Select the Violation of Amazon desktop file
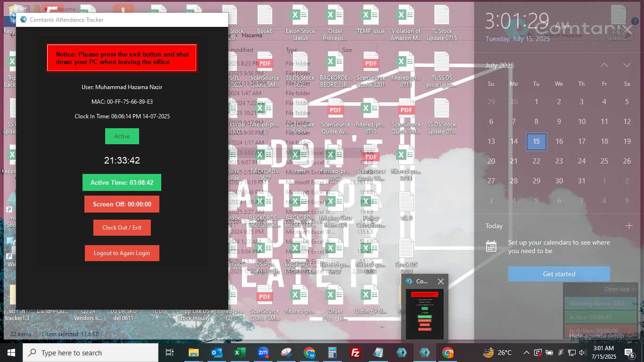The width and height of the screenshot is (644, 362). [406, 23]
